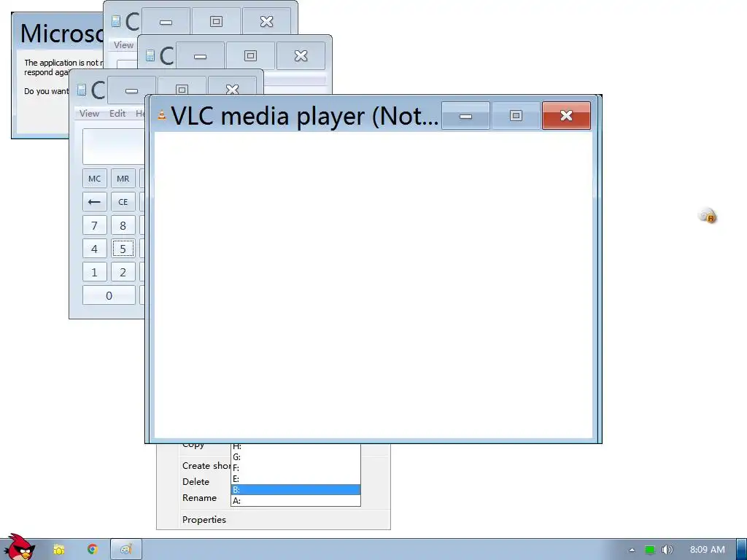Click the front Calculator's title bar icon
Viewport: 747px width, 560px height.
pos(82,90)
